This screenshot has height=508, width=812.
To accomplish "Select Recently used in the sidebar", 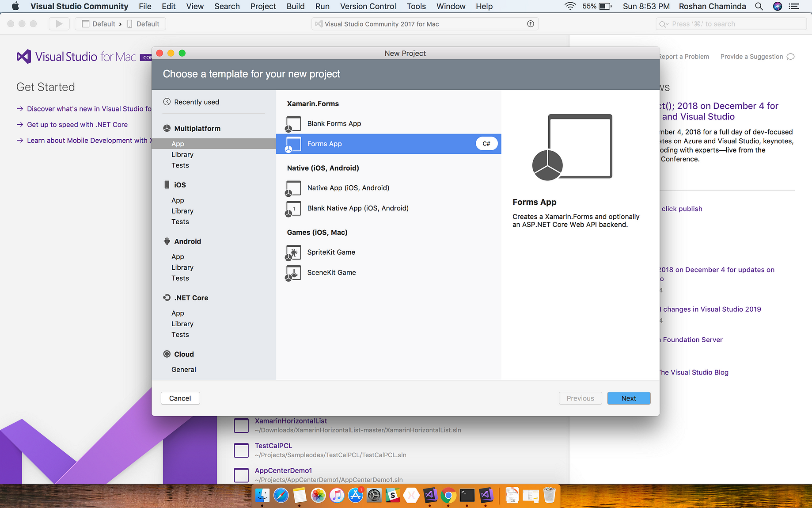I will [x=197, y=102].
